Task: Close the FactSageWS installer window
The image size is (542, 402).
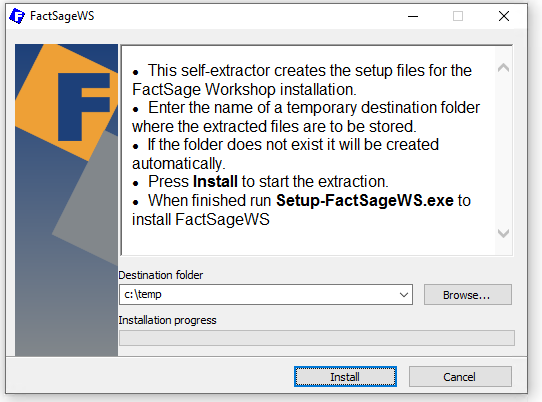Action: [x=504, y=16]
